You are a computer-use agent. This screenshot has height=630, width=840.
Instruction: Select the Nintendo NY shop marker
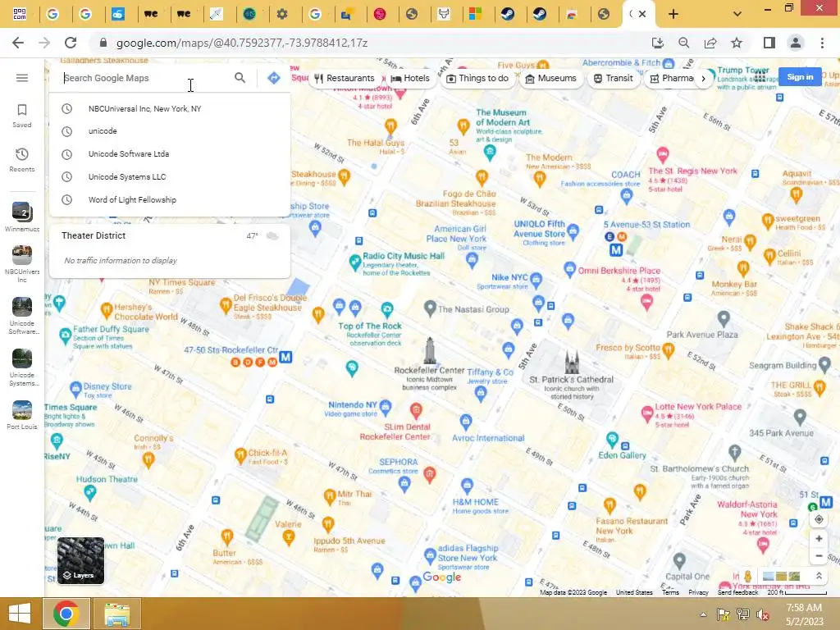[x=386, y=409]
